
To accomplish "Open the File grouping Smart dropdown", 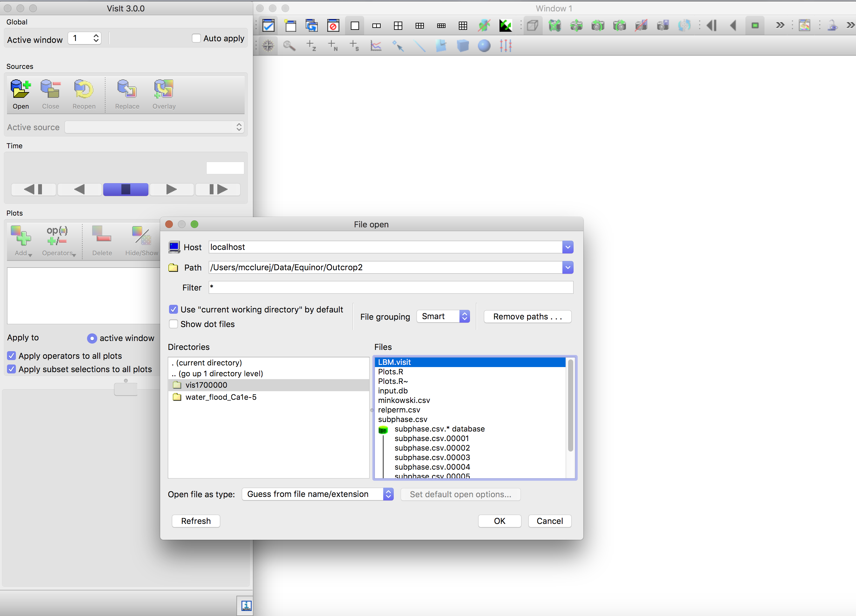I will [x=443, y=316].
